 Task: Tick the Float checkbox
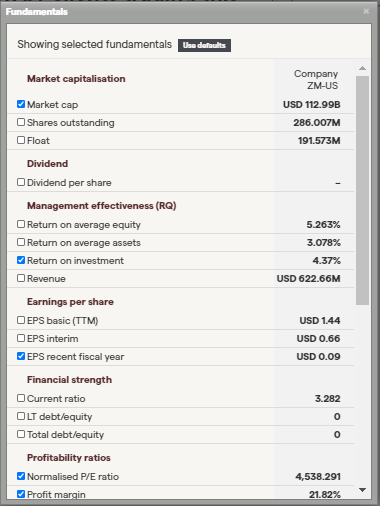(x=21, y=140)
